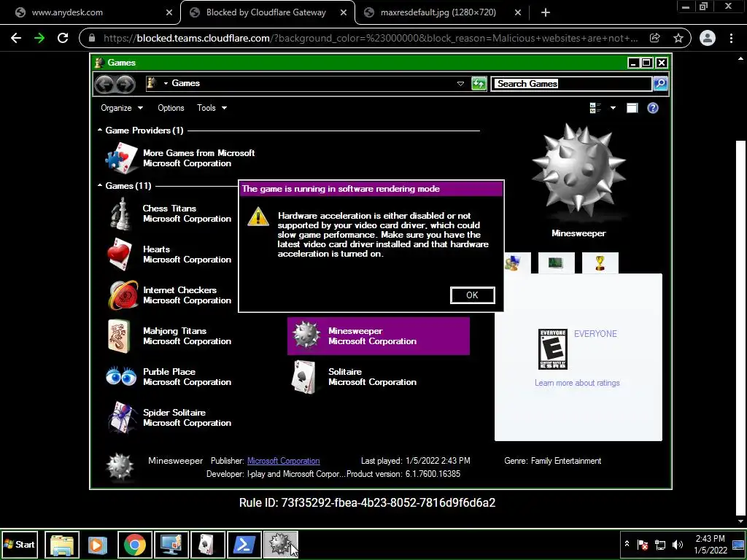Bookmark this page with star icon
This screenshot has height=560, width=747.
(x=678, y=38)
